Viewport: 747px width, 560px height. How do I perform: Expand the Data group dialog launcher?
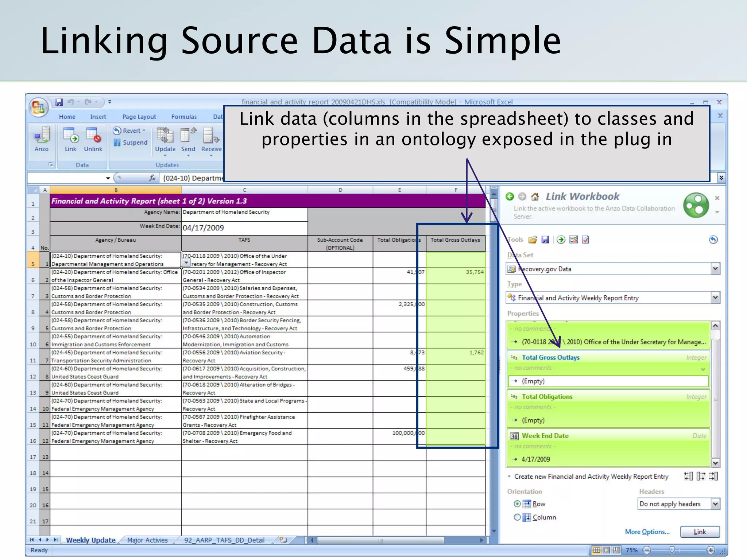tap(51, 165)
